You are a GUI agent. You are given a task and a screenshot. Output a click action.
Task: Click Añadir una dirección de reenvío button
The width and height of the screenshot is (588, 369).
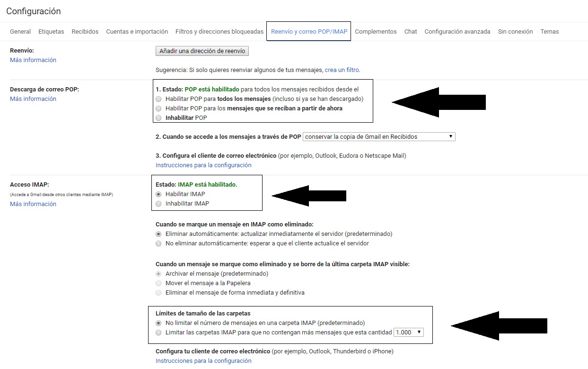click(202, 51)
